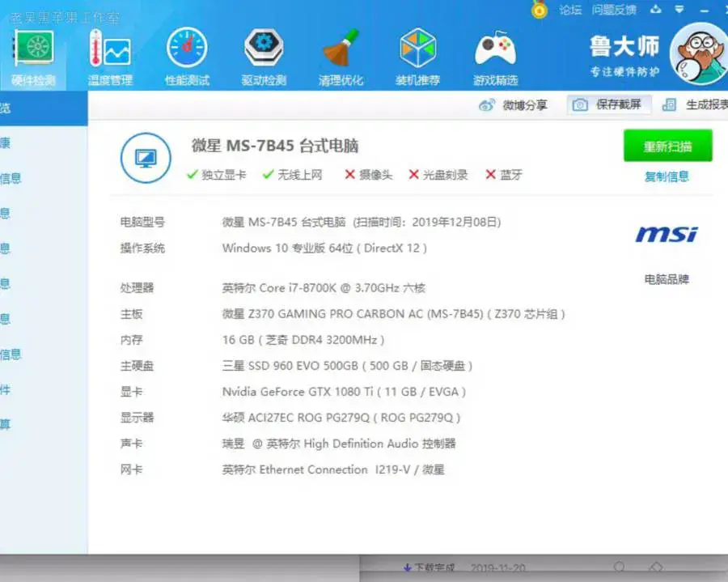Select the ROG PG279Q monitor value
728x582 pixels.
[341, 418]
